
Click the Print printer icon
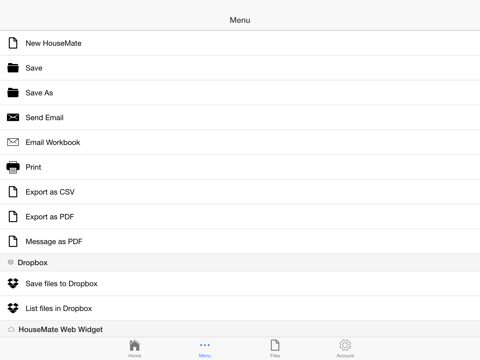point(13,167)
